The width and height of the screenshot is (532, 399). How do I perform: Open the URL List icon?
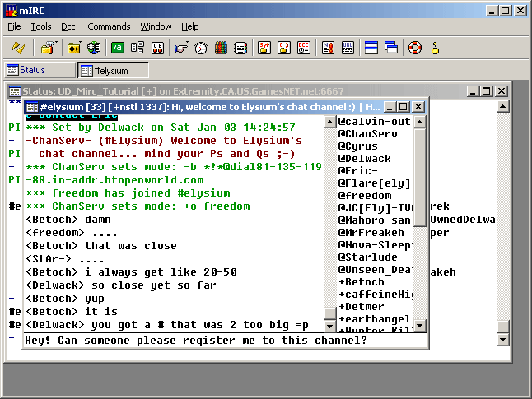(348, 48)
